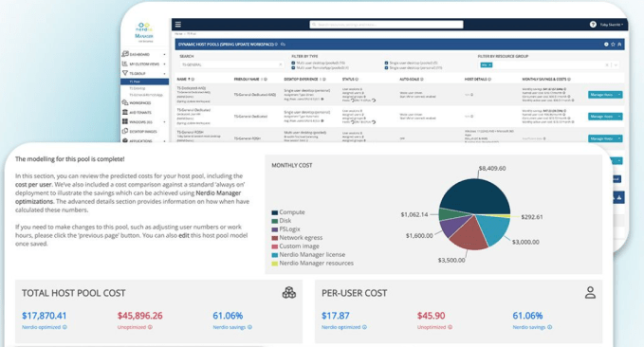Click info icon next to Total Nerdio optimized
This screenshot has height=347, width=644.
(x=64, y=327)
